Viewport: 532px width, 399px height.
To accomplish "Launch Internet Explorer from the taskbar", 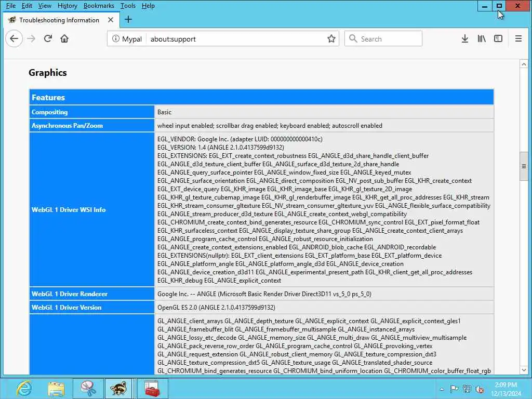I will (24, 389).
